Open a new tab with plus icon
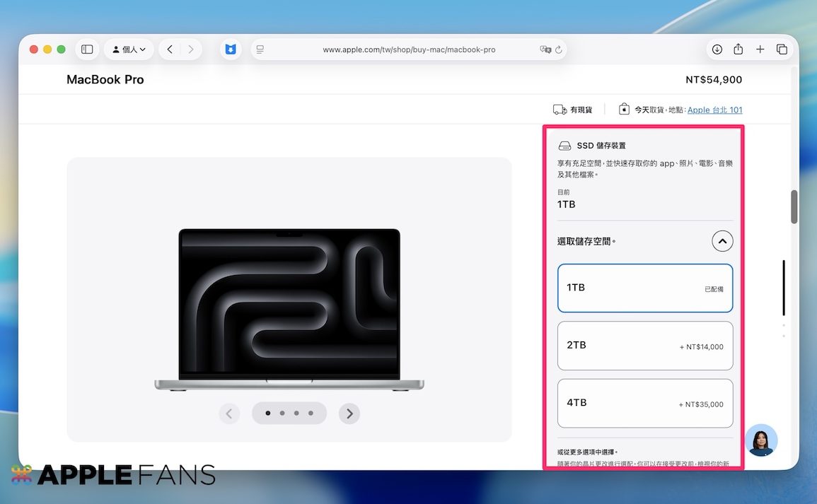The image size is (817, 504). (760, 49)
